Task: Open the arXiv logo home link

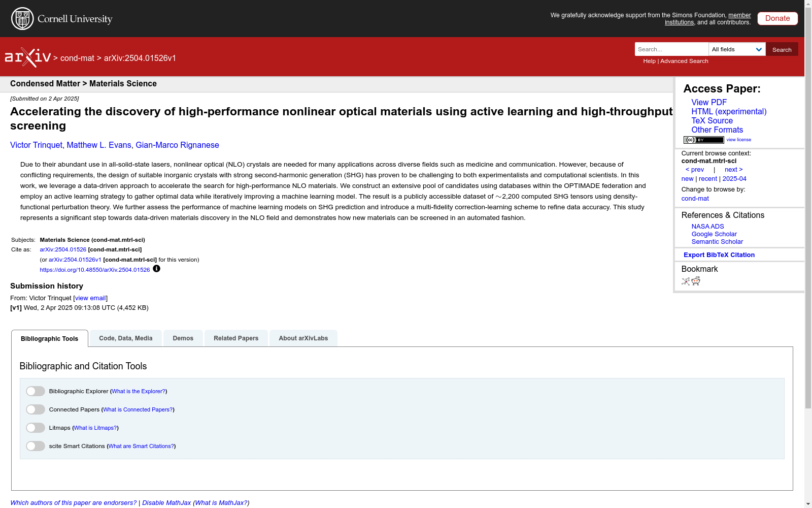Action: pyautogui.click(x=28, y=57)
